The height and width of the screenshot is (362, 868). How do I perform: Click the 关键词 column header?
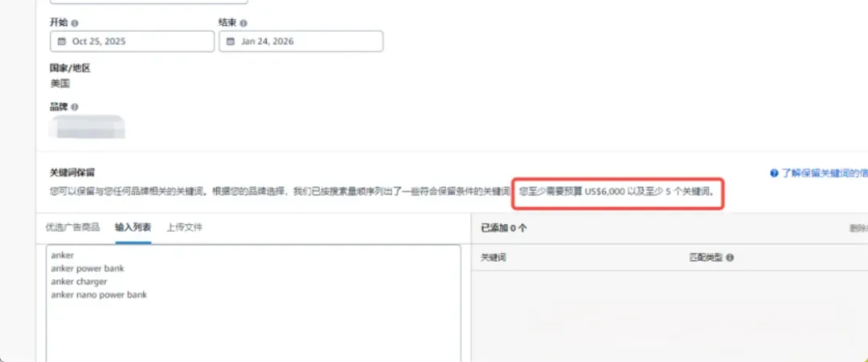tap(493, 258)
